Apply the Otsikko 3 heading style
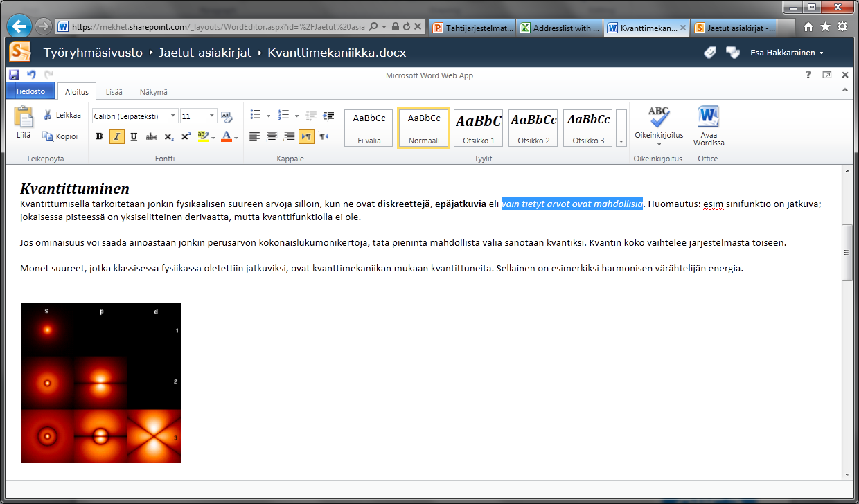Viewport: 859px width, 504px height. click(x=587, y=128)
